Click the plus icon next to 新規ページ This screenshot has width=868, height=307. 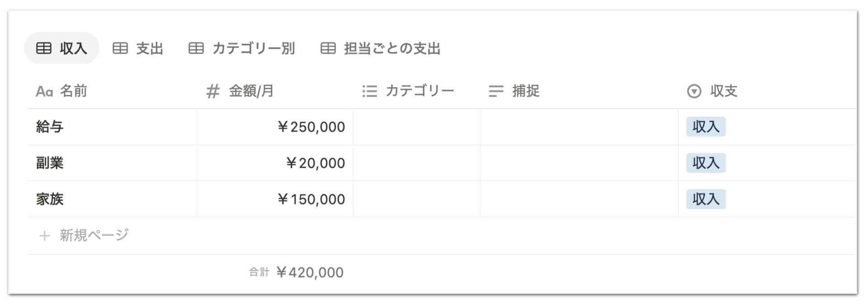(x=44, y=236)
